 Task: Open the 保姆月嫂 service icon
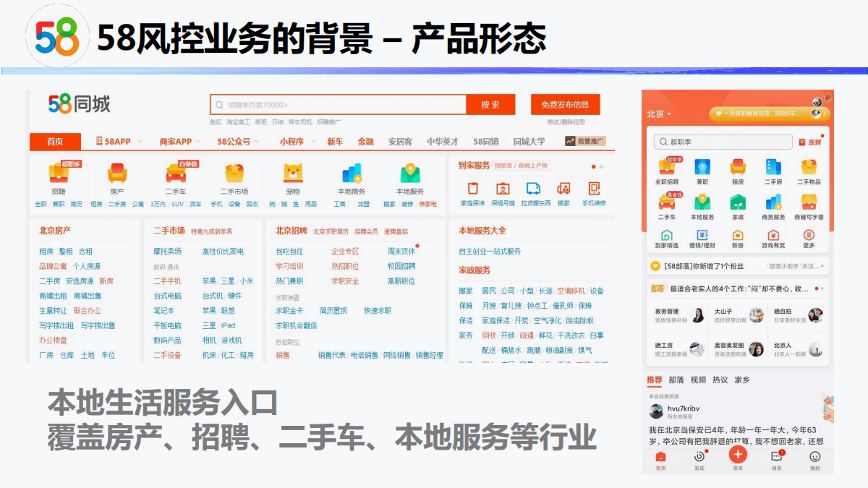(x=503, y=189)
